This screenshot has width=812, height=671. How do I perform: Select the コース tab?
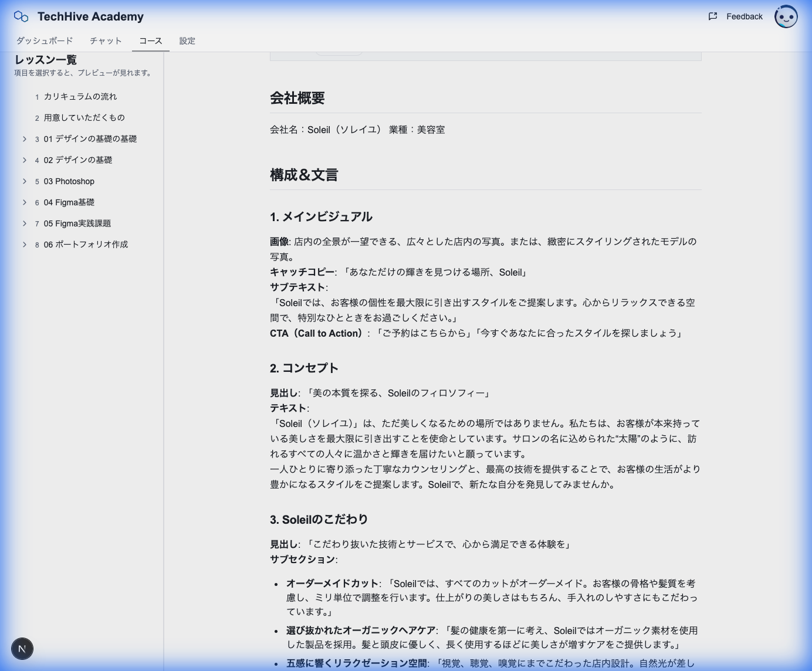[x=151, y=40]
